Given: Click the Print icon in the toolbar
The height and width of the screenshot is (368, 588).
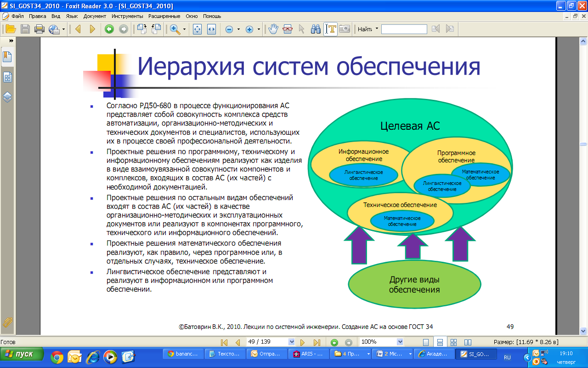Looking at the screenshot, I should coord(40,29).
